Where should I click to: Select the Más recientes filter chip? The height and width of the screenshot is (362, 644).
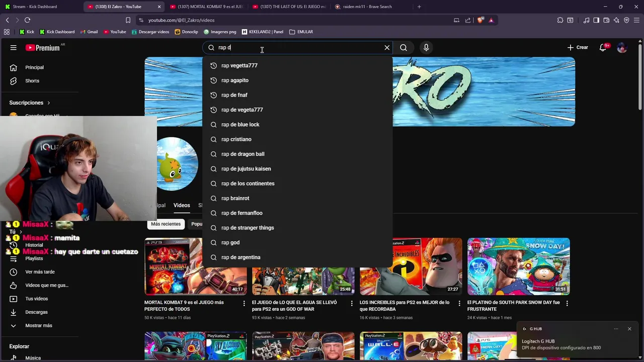pyautogui.click(x=166, y=224)
